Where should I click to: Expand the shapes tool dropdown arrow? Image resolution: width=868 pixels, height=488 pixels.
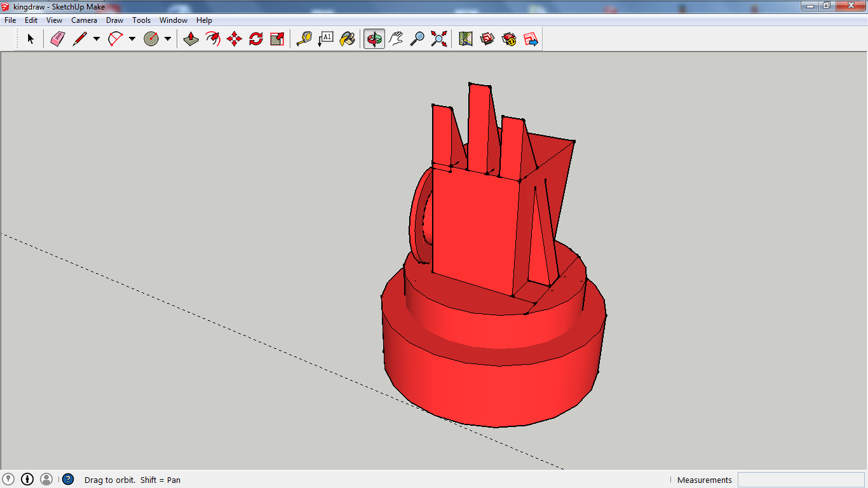click(x=168, y=39)
